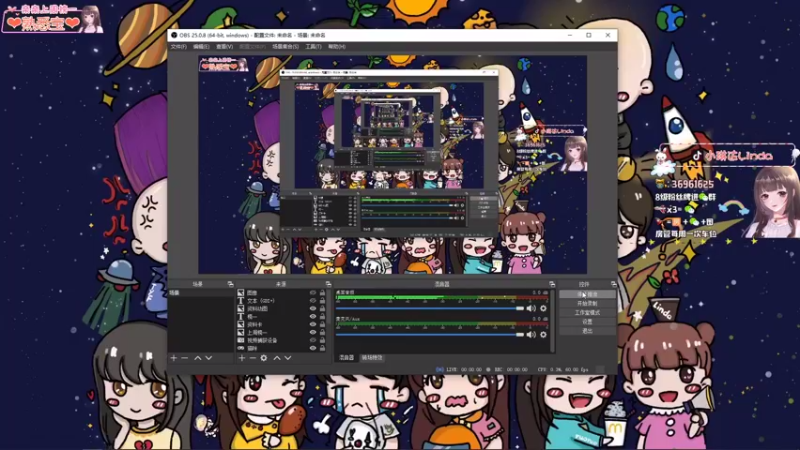800x450 pixels.
Task: Open the 查看(V) menu
Action: [224, 46]
